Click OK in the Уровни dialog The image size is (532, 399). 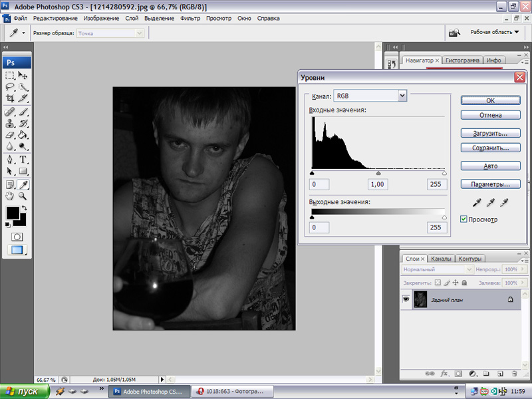[x=490, y=100]
